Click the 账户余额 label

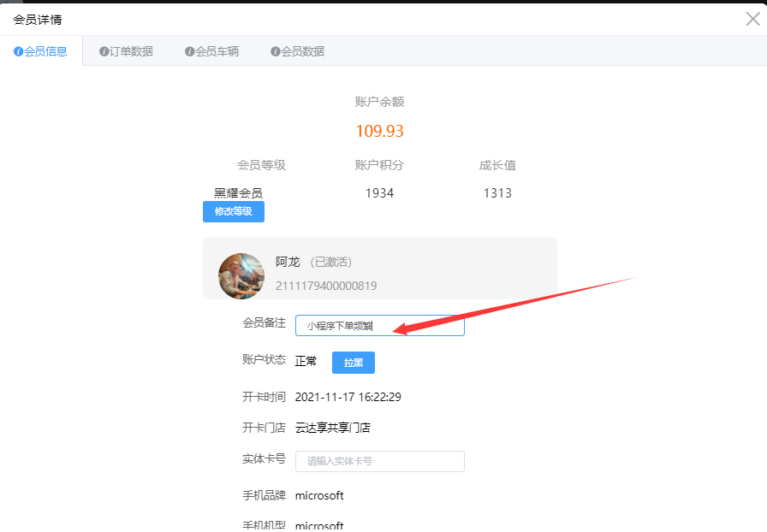[x=379, y=102]
